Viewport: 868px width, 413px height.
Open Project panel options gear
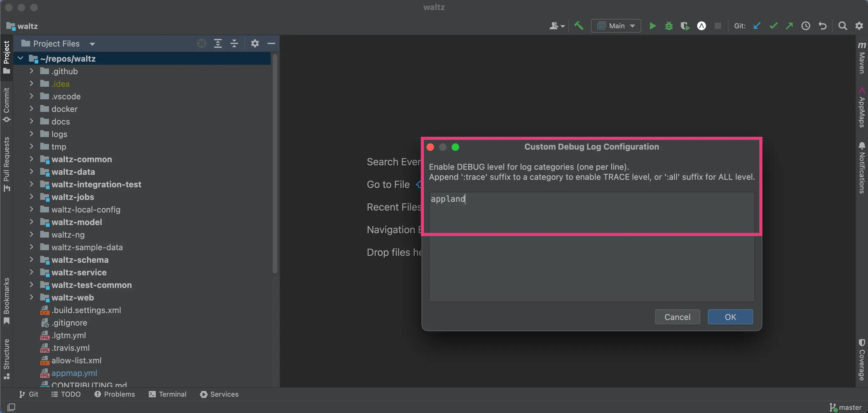[255, 43]
